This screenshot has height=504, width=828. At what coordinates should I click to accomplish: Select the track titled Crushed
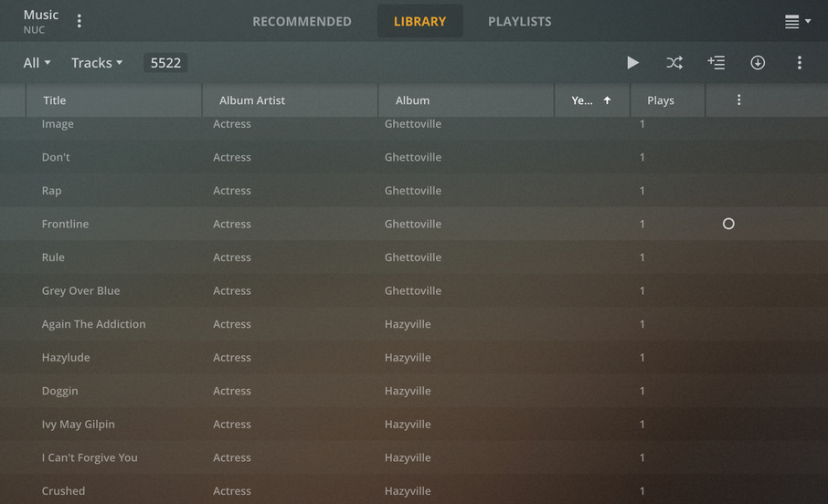63,491
